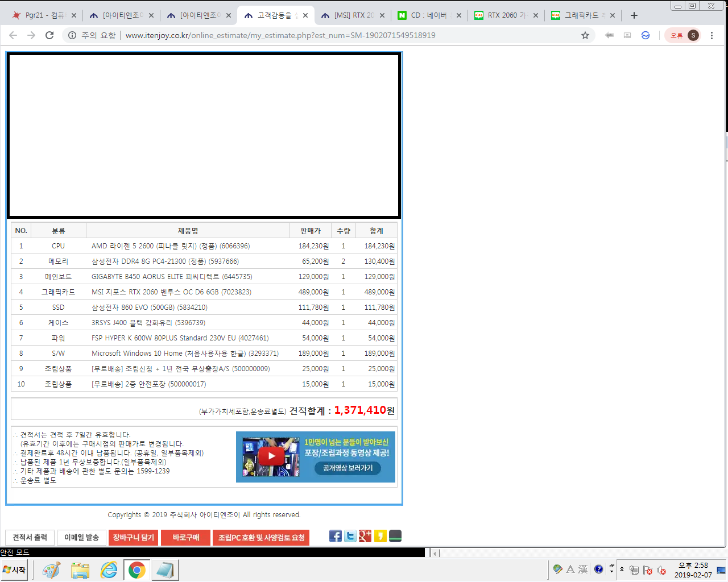Click the 견적서 출력 button
The height and width of the screenshot is (582, 728).
click(x=30, y=538)
